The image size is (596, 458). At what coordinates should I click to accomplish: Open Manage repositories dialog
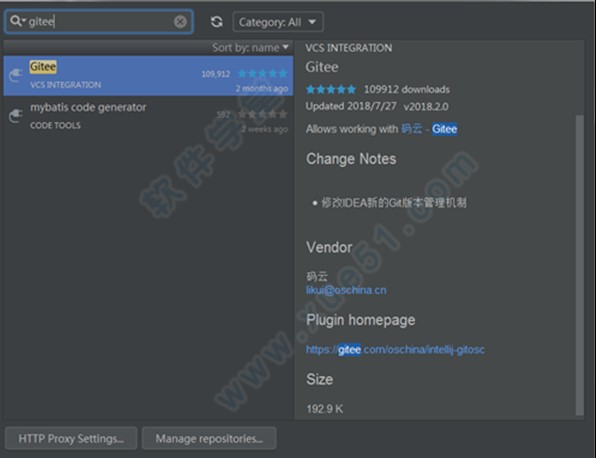pyautogui.click(x=209, y=439)
